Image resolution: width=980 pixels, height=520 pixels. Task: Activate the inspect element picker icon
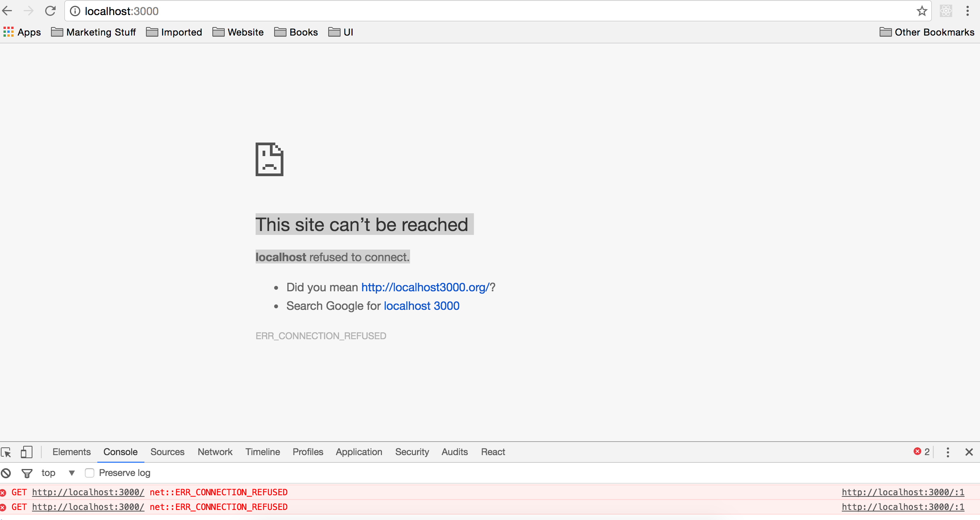6,452
